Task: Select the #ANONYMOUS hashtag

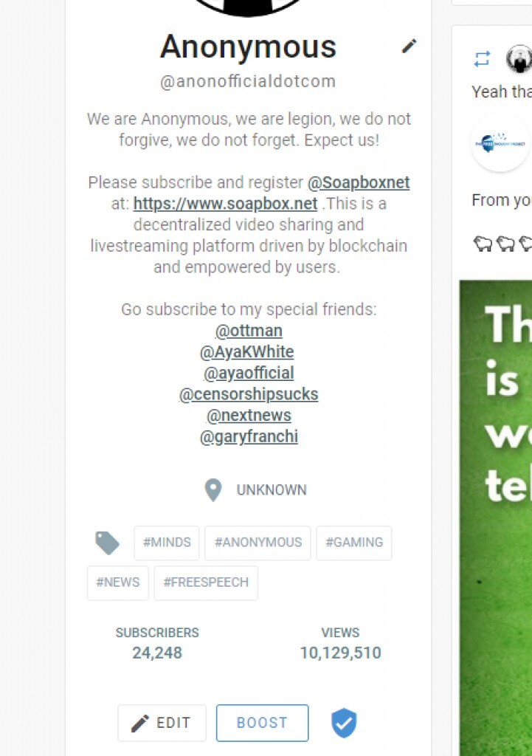Action: (x=258, y=543)
